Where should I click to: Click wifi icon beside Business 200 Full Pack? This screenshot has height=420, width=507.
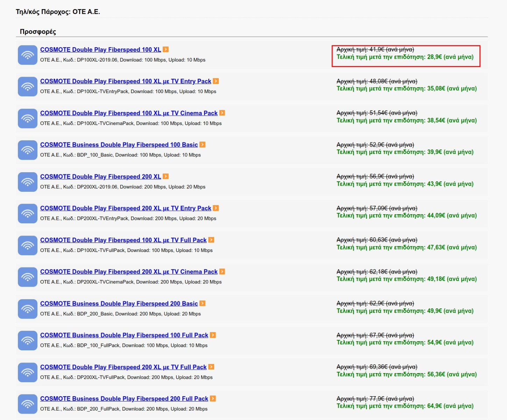click(28, 404)
